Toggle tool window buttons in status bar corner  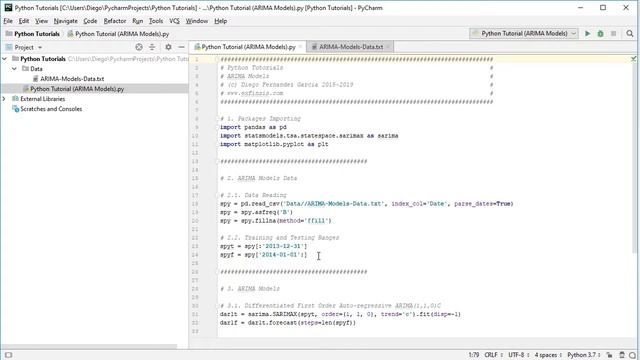[8, 355]
